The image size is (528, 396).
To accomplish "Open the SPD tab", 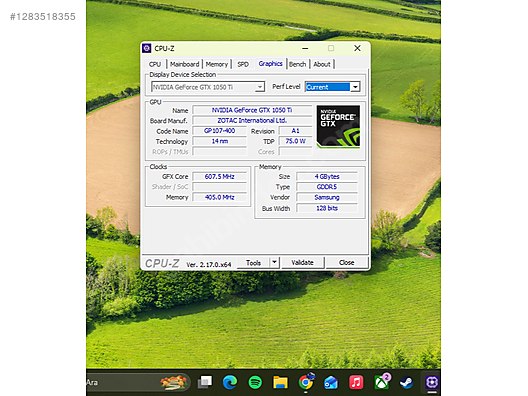I will point(243,64).
